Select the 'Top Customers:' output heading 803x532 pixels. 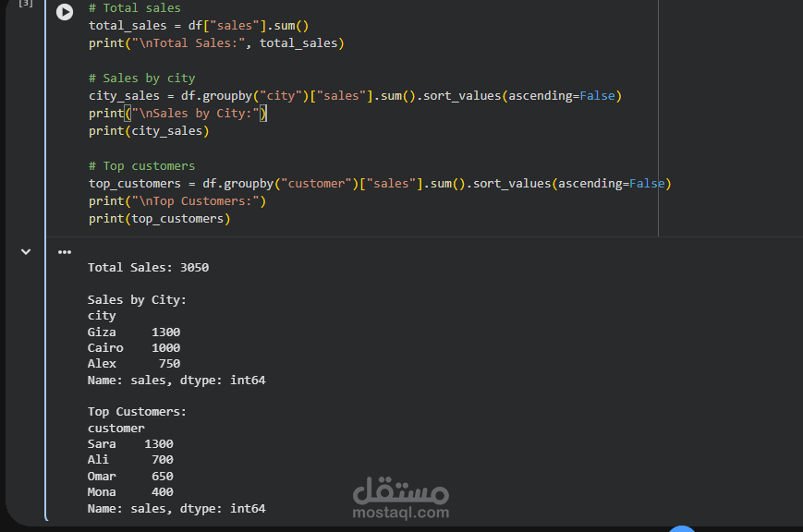tap(137, 412)
